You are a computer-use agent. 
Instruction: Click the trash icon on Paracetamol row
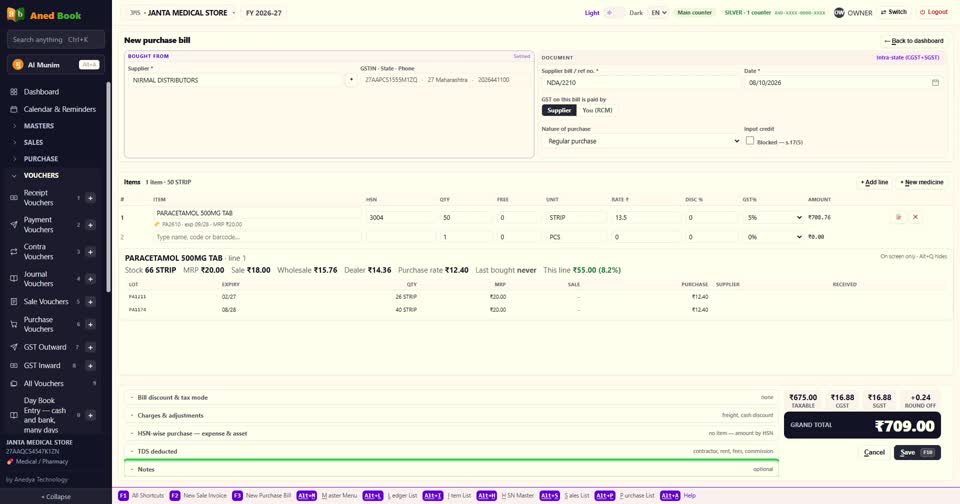(x=898, y=217)
